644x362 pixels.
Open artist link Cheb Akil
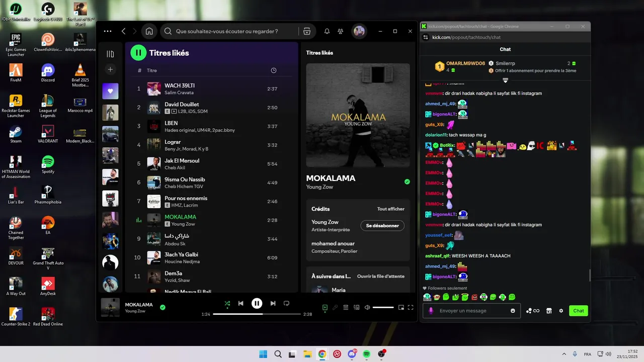coord(175,168)
